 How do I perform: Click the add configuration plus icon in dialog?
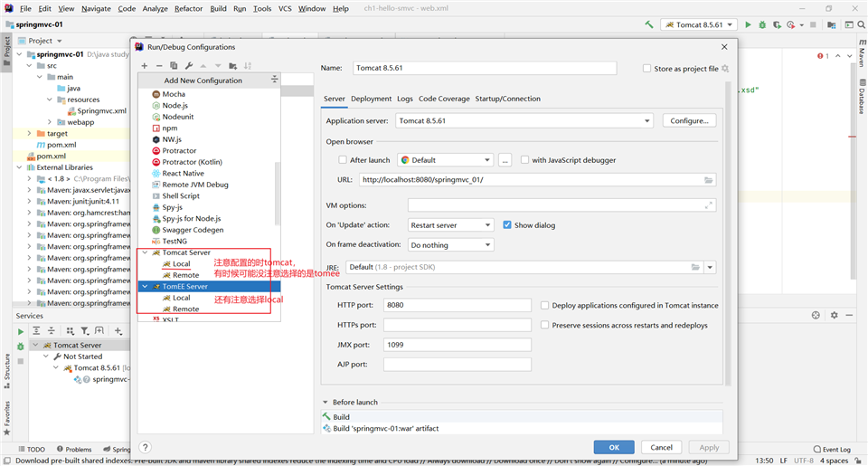coord(145,65)
